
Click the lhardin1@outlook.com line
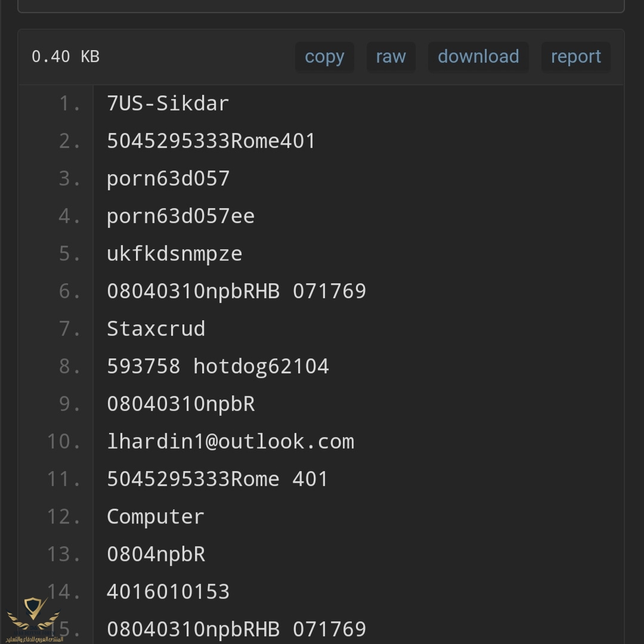click(230, 441)
